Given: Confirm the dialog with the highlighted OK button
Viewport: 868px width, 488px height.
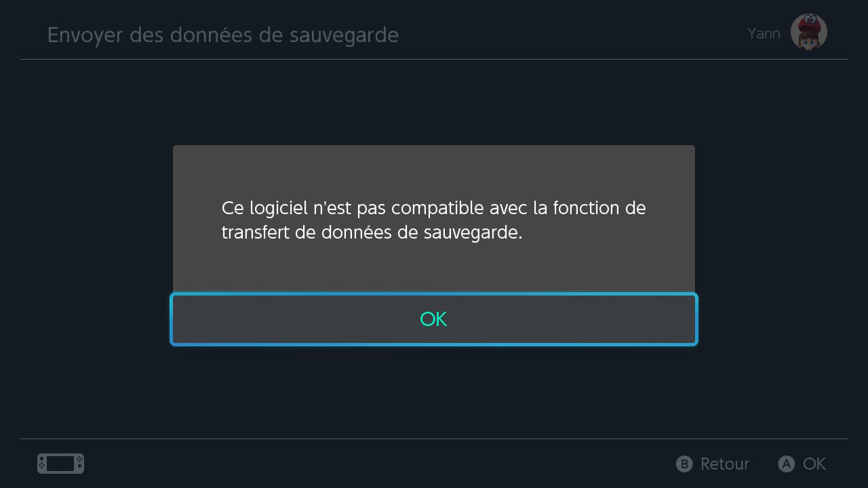Looking at the screenshot, I should click(434, 319).
